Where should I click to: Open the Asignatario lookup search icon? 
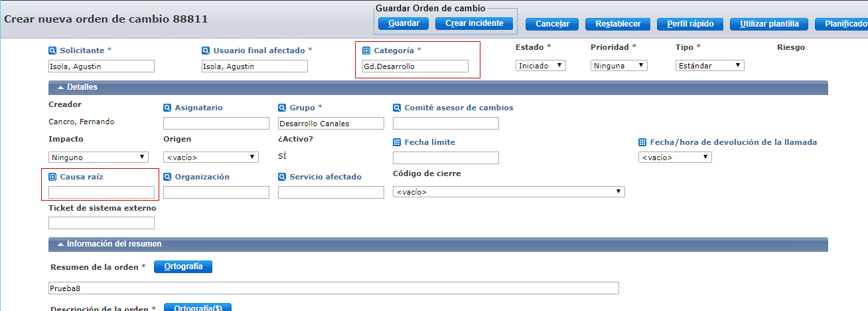[167, 108]
